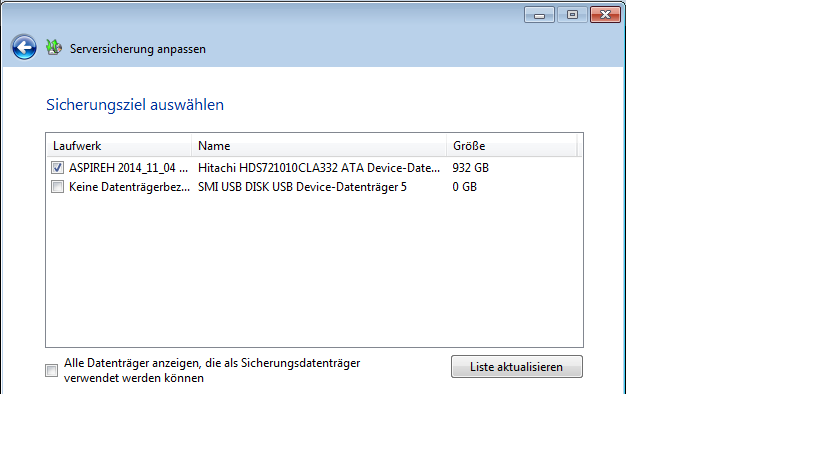Click the Serversicherung anpassen title text
This screenshot has height=460, width=819.
pyautogui.click(x=138, y=49)
